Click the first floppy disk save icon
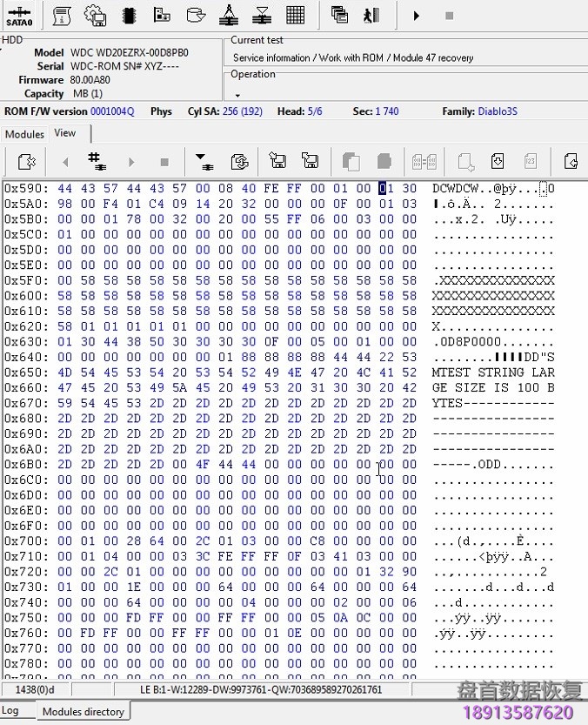588x725 pixels. [x=277, y=161]
